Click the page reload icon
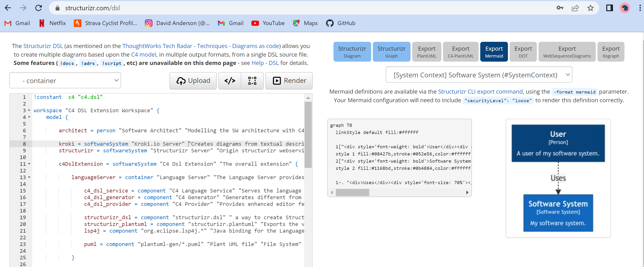This screenshot has width=644, height=267. click(39, 8)
